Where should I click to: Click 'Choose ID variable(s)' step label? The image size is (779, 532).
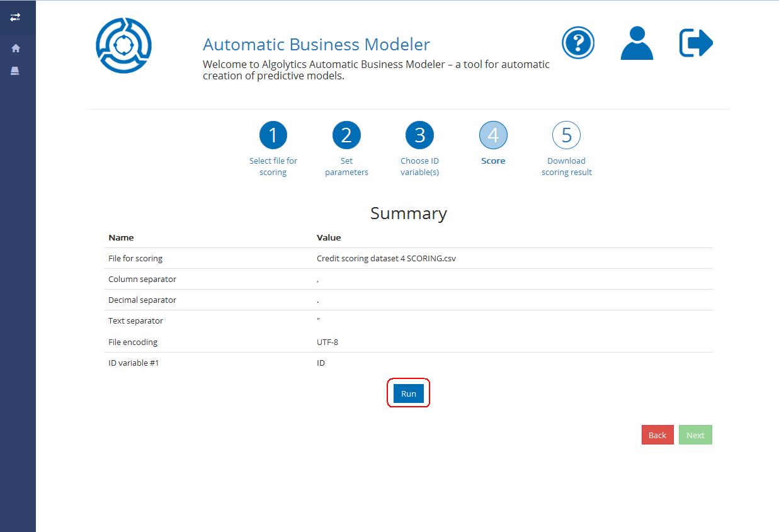click(x=419, y=166)
